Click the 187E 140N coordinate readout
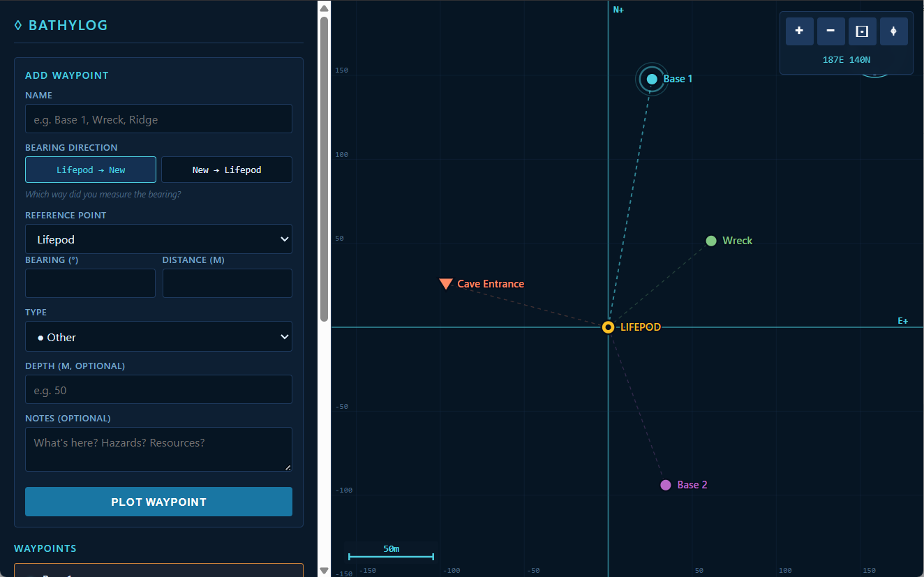 point(847,60)
